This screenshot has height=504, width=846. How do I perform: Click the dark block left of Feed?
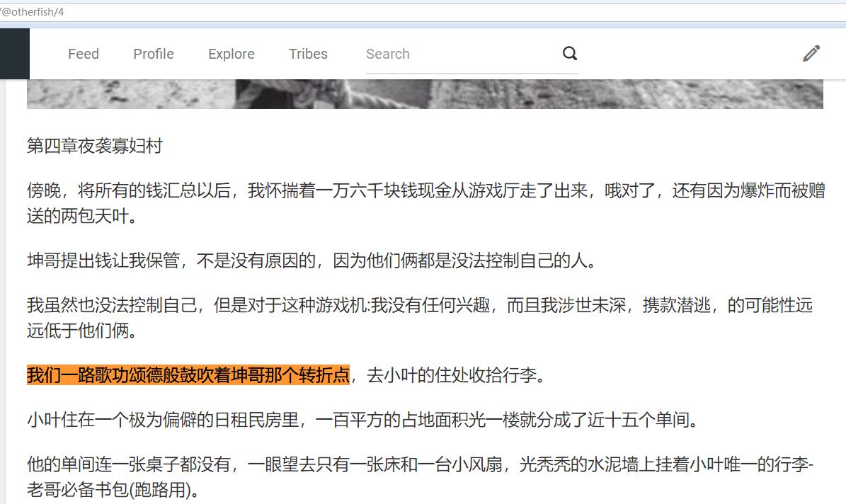14,54
